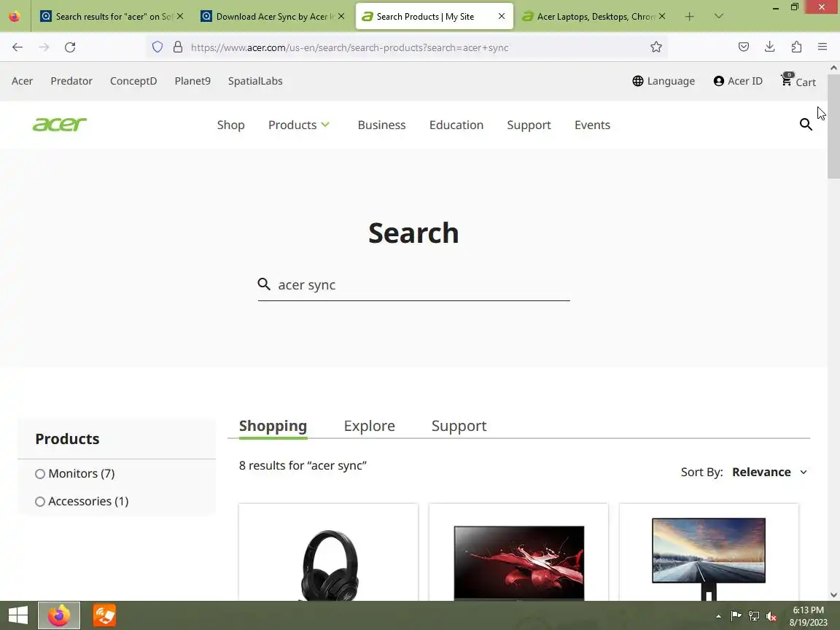Click the muted speaker icon in system tray
The image size is (840, 630).
pyautogui.click(x=771, y=617)
